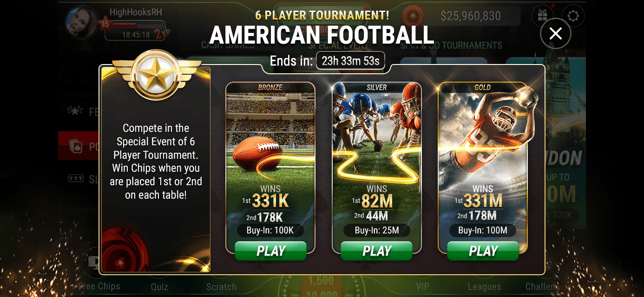Screen dimensions: 644x297
Task: Play the Silver 25M buy-in tournament
Action: tap(376, 251)
